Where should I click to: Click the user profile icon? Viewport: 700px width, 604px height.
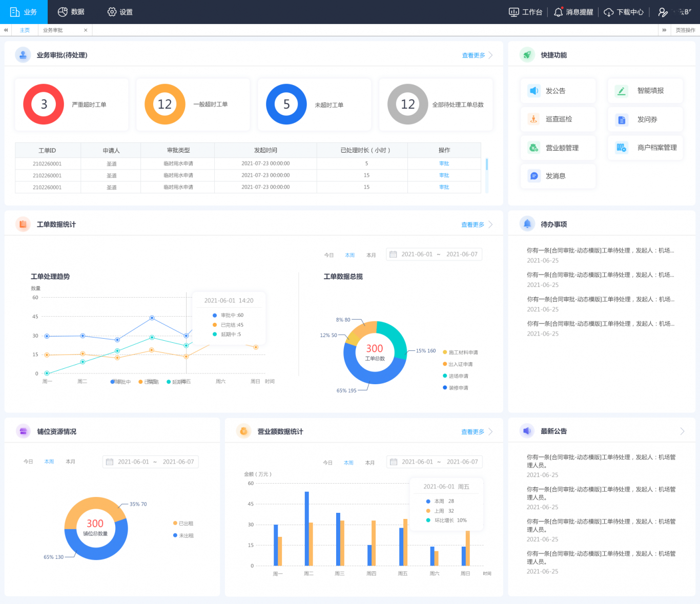pos(663,12)
